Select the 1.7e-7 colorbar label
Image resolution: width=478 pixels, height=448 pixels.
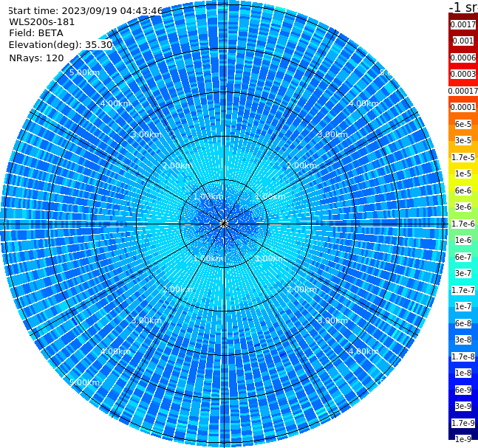coord(463,290)
